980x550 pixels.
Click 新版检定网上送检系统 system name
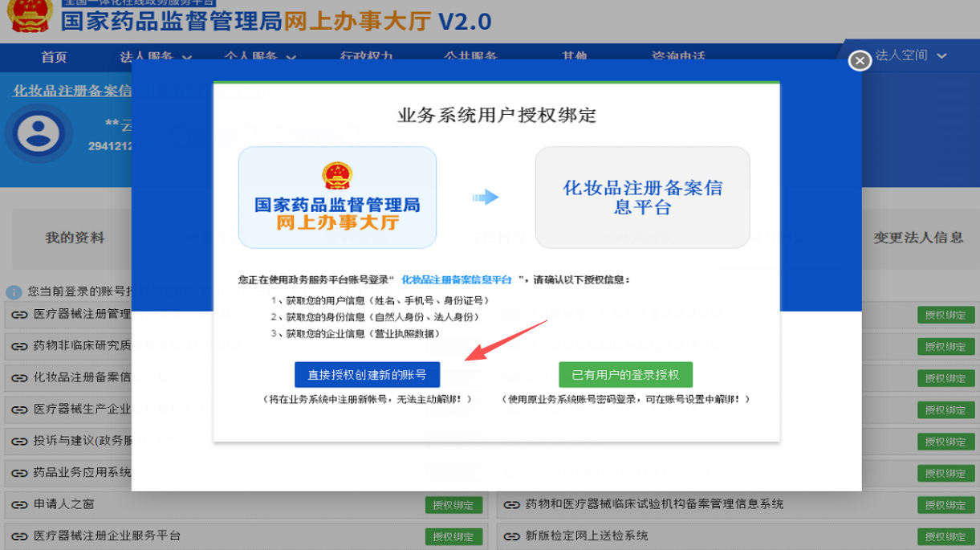(587, 536)
